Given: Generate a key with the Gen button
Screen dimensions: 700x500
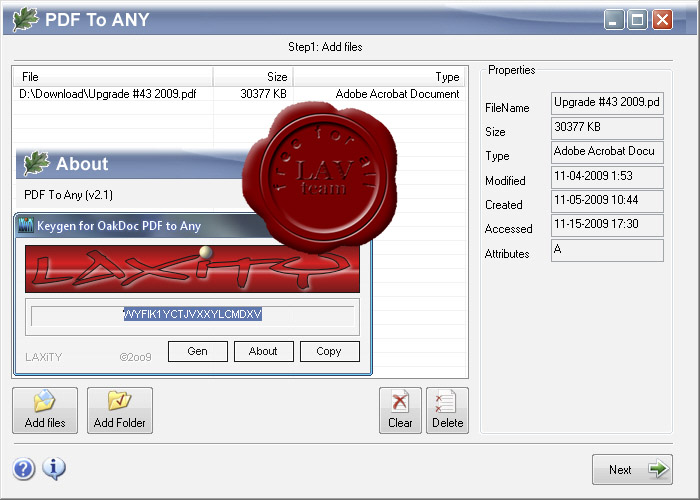Looking at the screenshot, I should click(198, 351).
